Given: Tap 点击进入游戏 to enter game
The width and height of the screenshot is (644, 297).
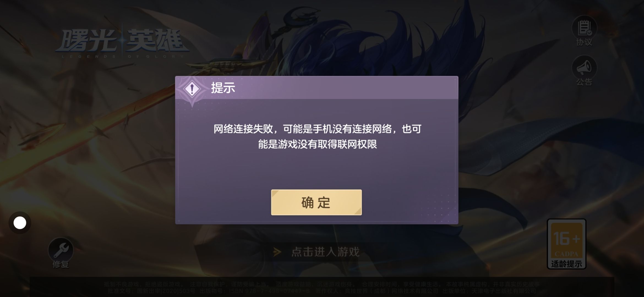Looking at the screenshot, I should (x=325, y=252).
